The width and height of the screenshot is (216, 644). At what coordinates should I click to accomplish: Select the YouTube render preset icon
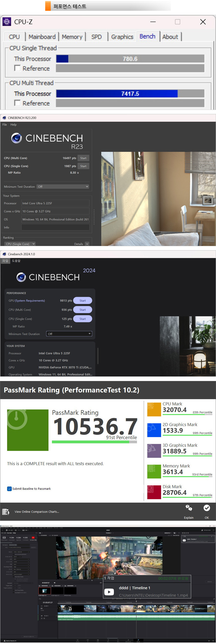[x=33, y=538]
